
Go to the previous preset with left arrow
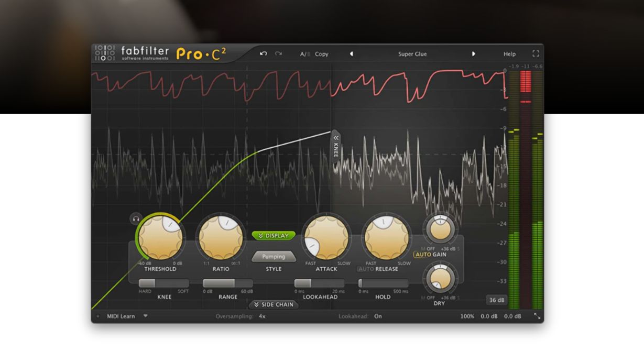pyautogui.click(x=351, y=54)
